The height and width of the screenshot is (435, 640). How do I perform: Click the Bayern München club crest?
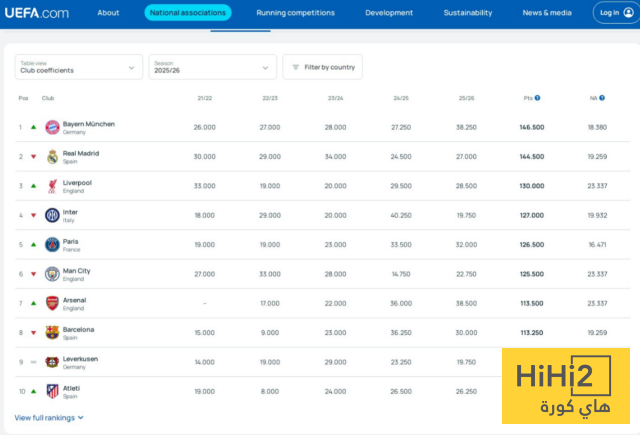coord(52,127)
